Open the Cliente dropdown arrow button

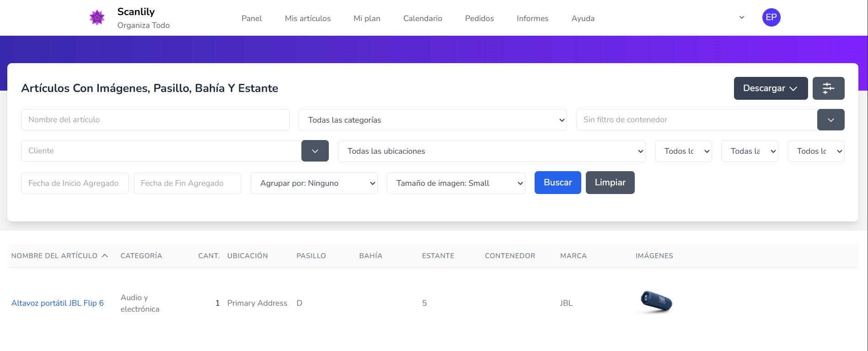(x=315, y=151)
